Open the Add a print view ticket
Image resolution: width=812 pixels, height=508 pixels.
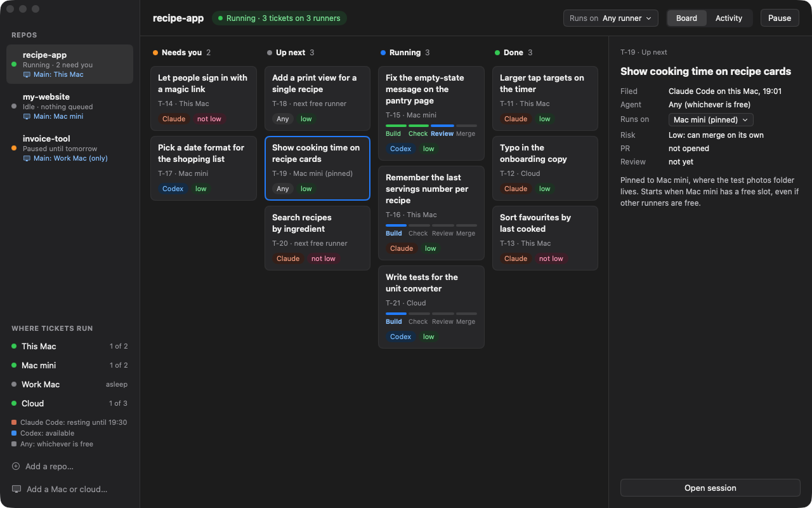coord(317,98)
